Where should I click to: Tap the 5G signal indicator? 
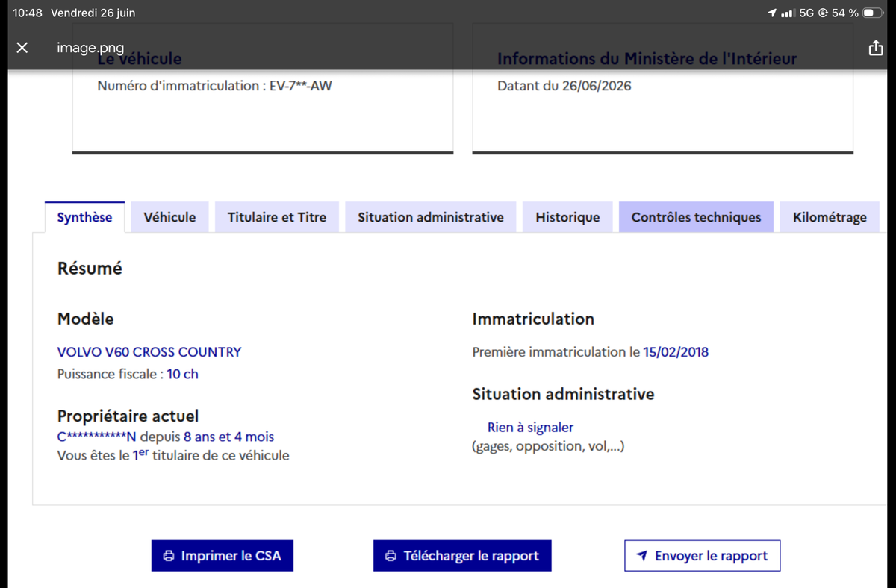pyautogui.click(x=806, y=13)
